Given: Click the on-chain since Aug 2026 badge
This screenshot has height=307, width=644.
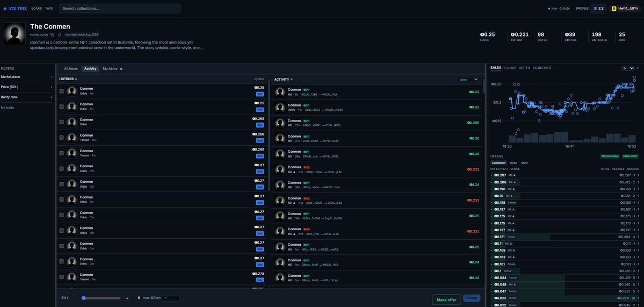Looking at the screenshot, I should pyautogui.click(x=82, y=35).
